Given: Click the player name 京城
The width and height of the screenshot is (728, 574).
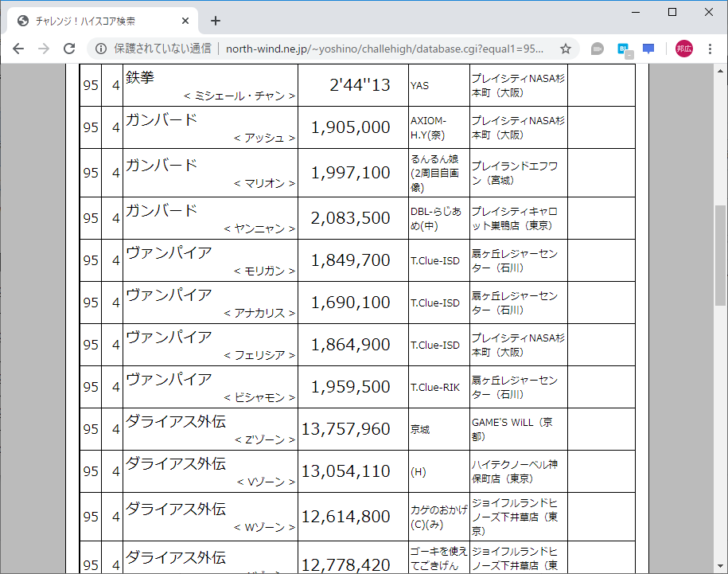Looking at the screenshot, I should pyautogui.click(x=420, y=430).
